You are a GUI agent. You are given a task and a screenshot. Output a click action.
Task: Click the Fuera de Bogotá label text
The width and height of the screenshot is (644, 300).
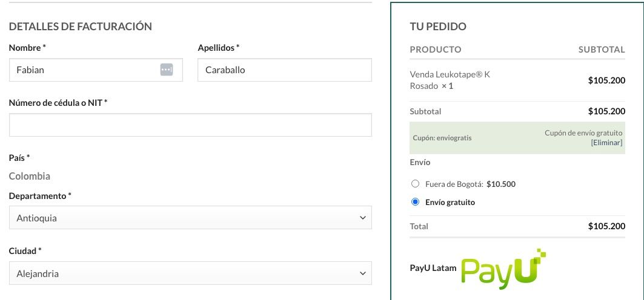[454, 184]
